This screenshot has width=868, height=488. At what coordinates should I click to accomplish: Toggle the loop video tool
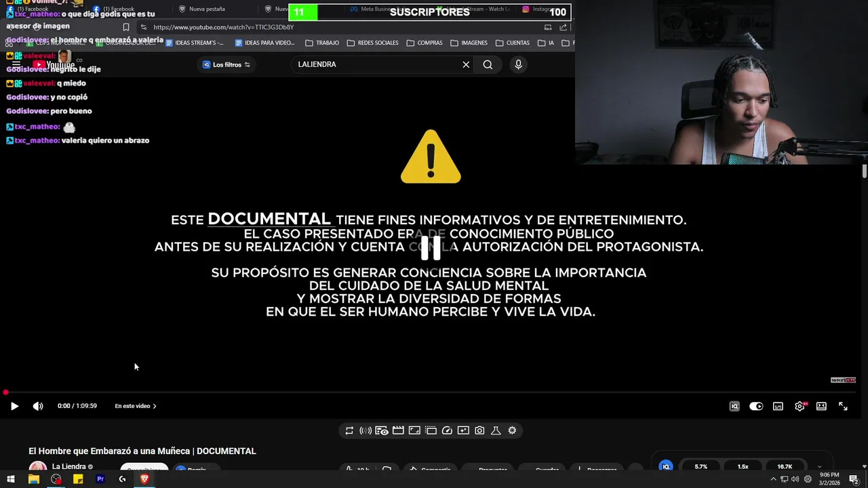(349, 430)
